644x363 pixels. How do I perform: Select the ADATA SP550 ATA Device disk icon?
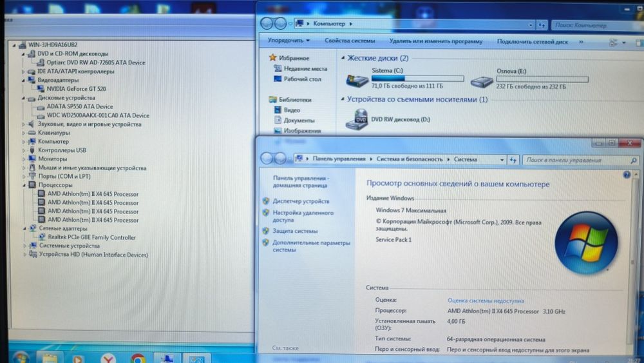(x=40, y=107)
